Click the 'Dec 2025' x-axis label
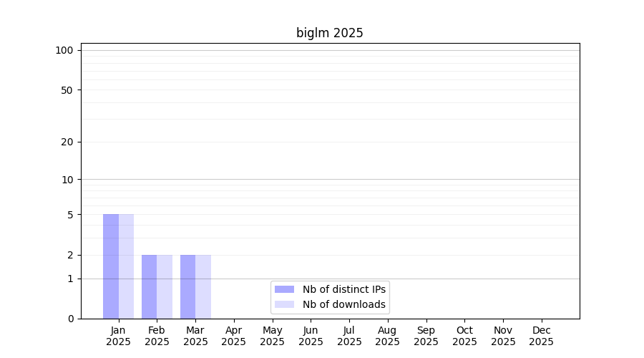The image size is (644, 358). click(541, 336)
